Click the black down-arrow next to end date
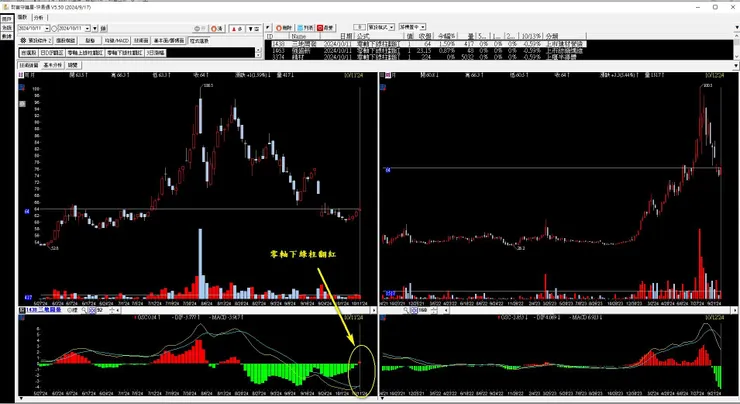 95,28
